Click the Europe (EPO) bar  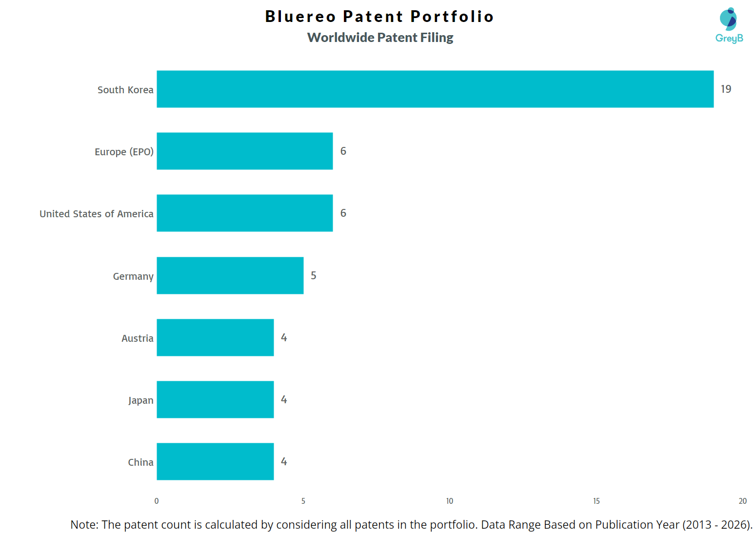pyautogui.click(x=244, y=151)
